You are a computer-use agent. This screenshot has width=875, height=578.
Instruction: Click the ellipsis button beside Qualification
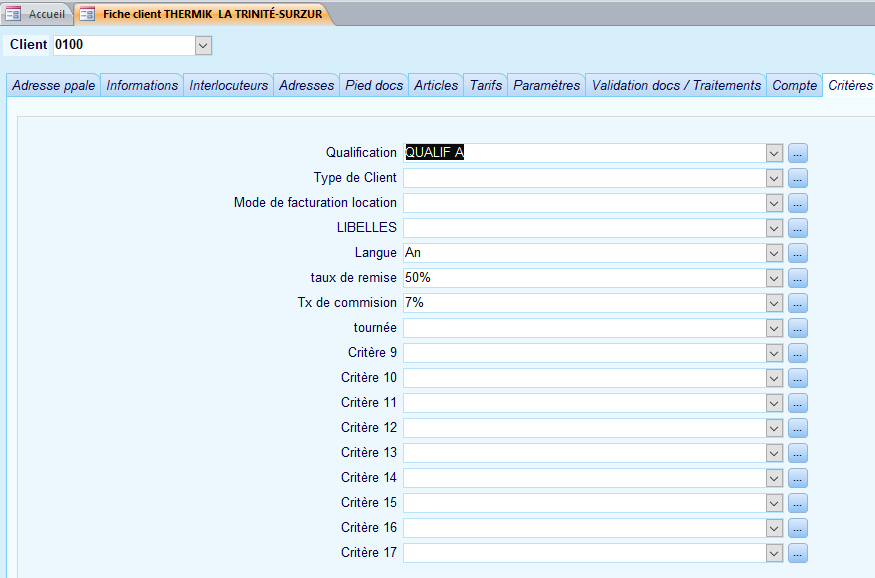797,153
